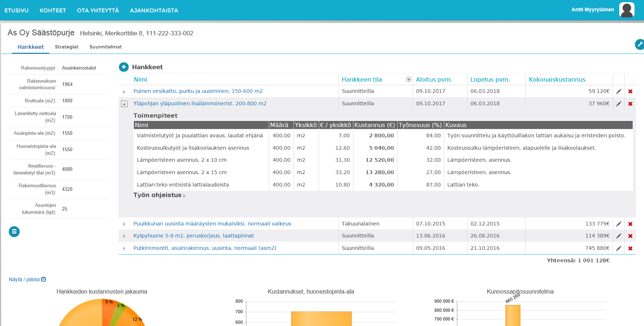Open AJANKOHTAISTA in top navigation

[x=154, y=11]
